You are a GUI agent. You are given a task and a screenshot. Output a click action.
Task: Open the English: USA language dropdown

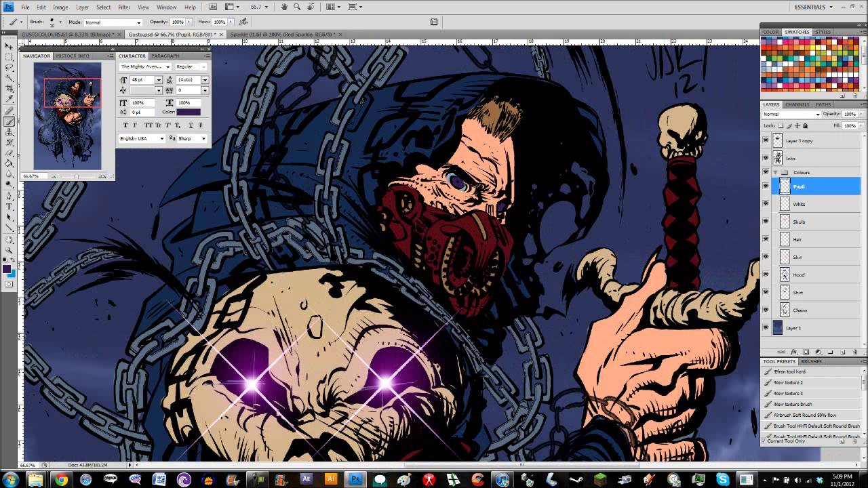[142, 138]
